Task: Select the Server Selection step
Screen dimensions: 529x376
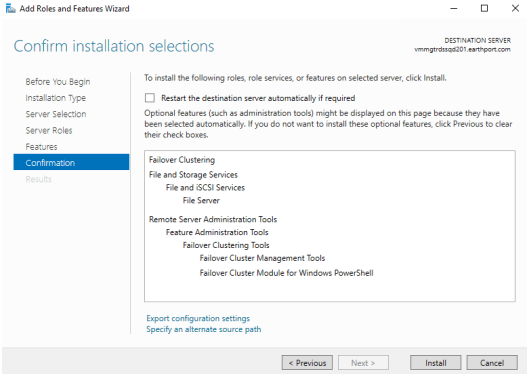Action: (x=56, y=114)
